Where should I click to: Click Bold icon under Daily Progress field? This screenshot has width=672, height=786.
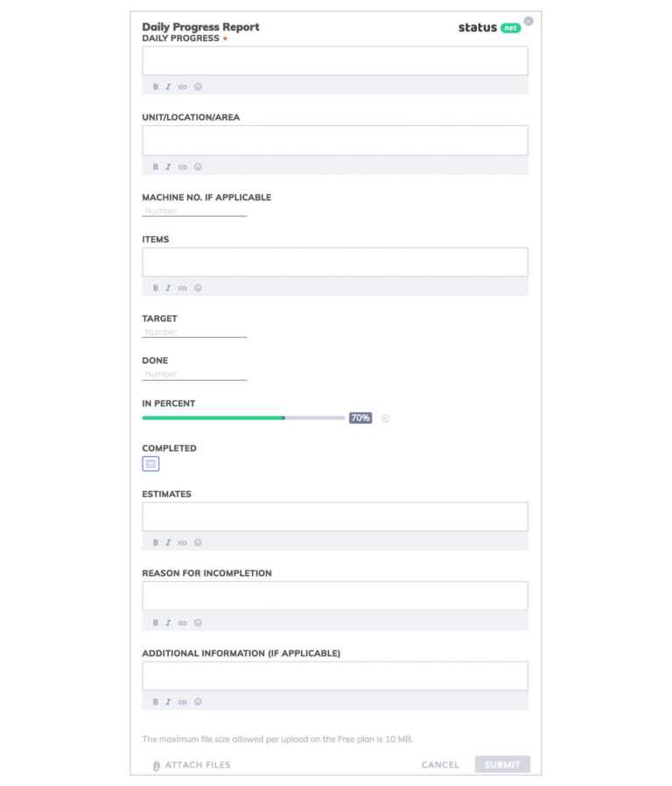[x=156, y=87]
